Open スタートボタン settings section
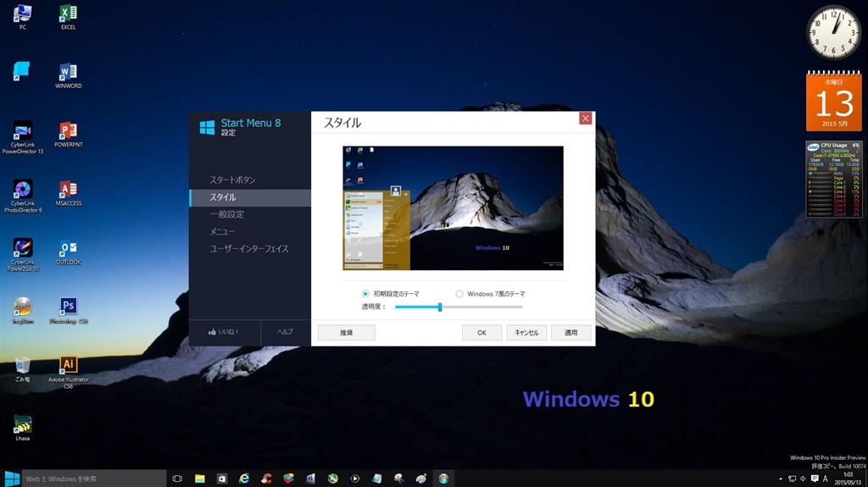Image resolution: width=868 pixels, height=487 pixels. pyautogui.click(x=250, y=180)
